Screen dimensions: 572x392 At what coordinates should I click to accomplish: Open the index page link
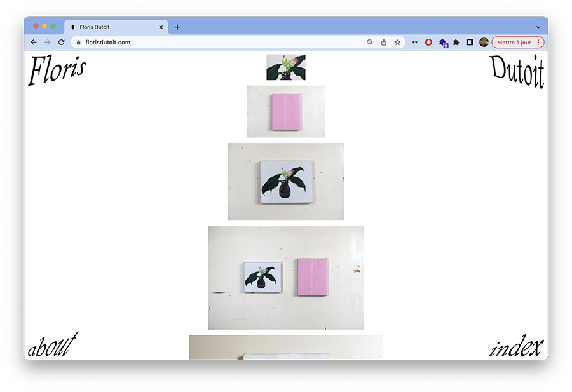pos(516,346)
